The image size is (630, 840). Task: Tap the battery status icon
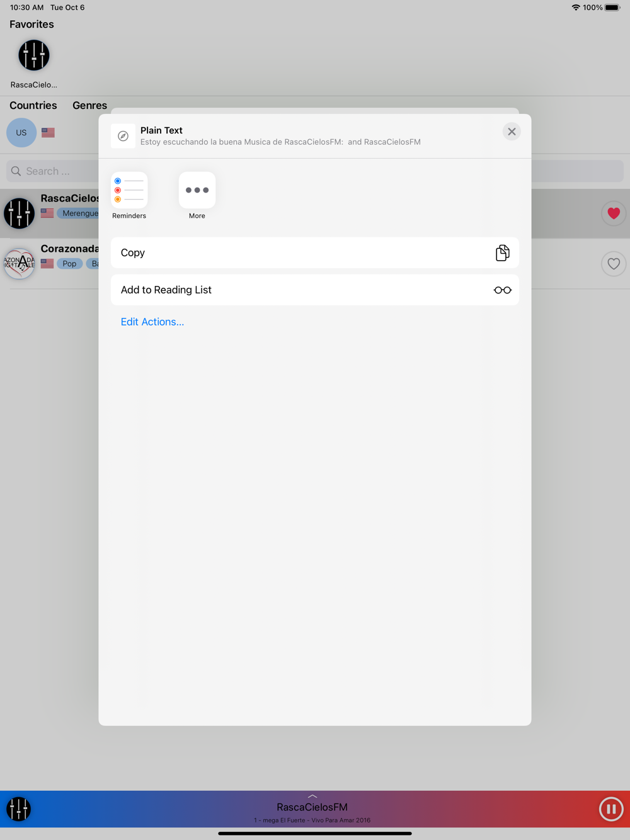pos(613,8)
